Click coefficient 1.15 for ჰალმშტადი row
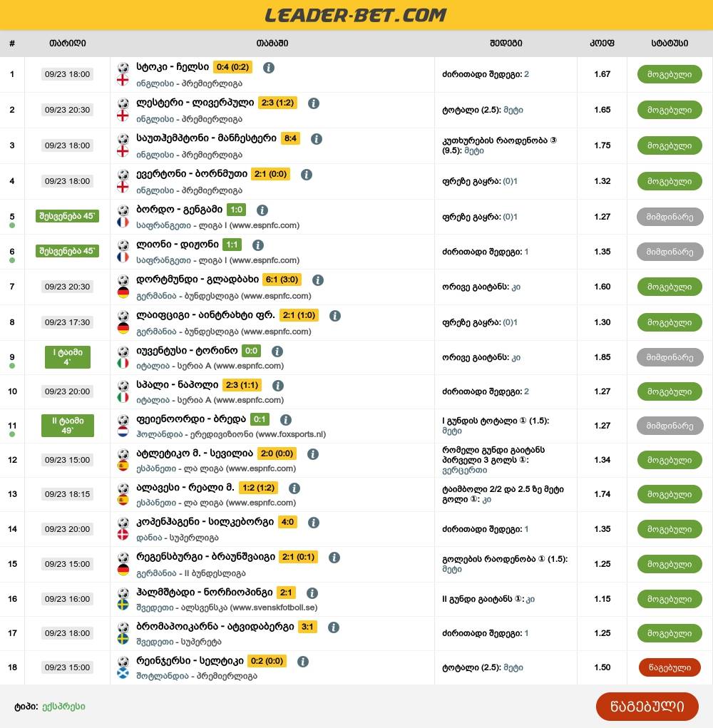 pyautogui.click(x=602, y=600)
